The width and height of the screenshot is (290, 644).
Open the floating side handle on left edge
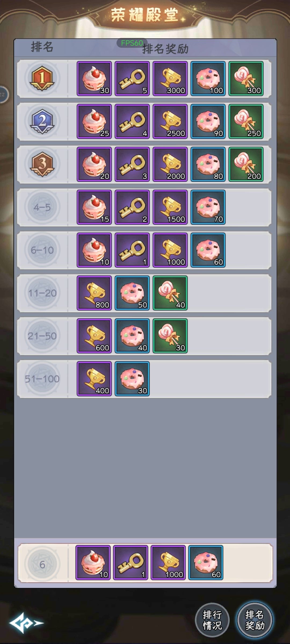click(4, 94)
